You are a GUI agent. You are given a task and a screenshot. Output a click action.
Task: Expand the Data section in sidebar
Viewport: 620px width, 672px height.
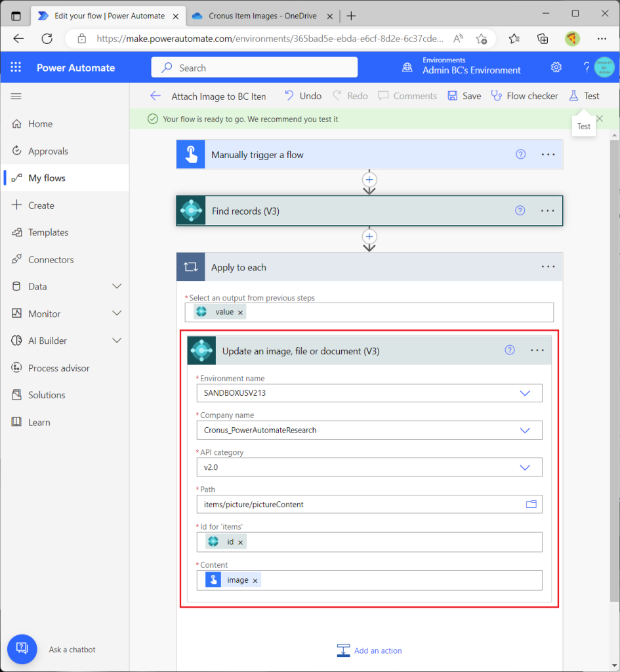click(x=117, y=286)
